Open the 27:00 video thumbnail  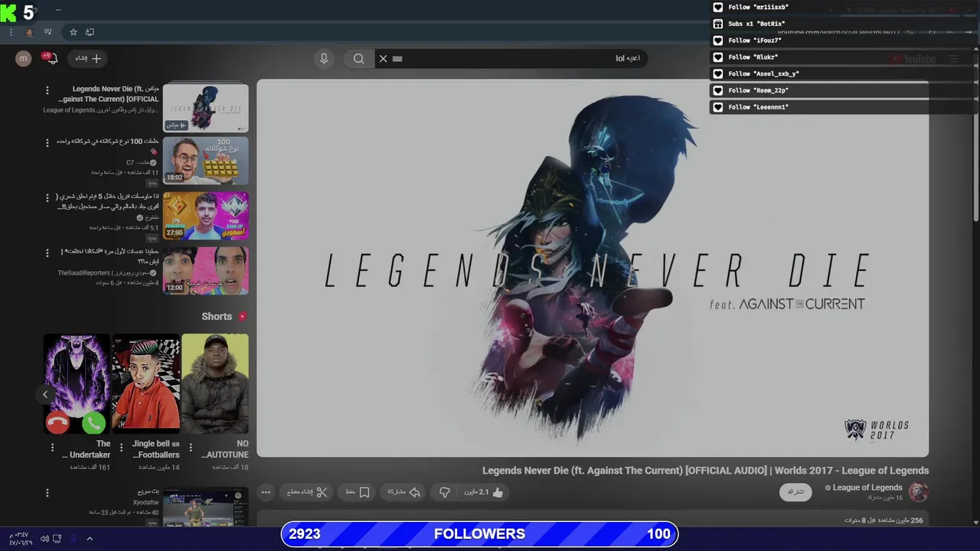point(205,215)
